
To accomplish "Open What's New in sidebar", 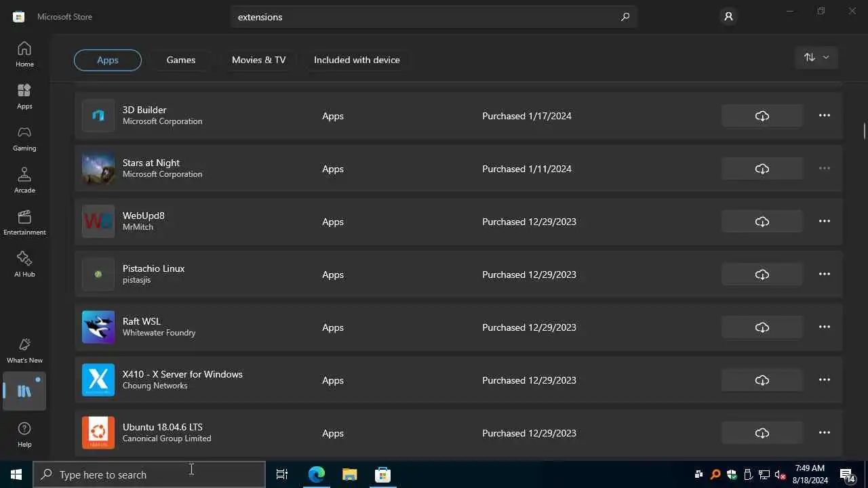I will [x=24, y=350].
